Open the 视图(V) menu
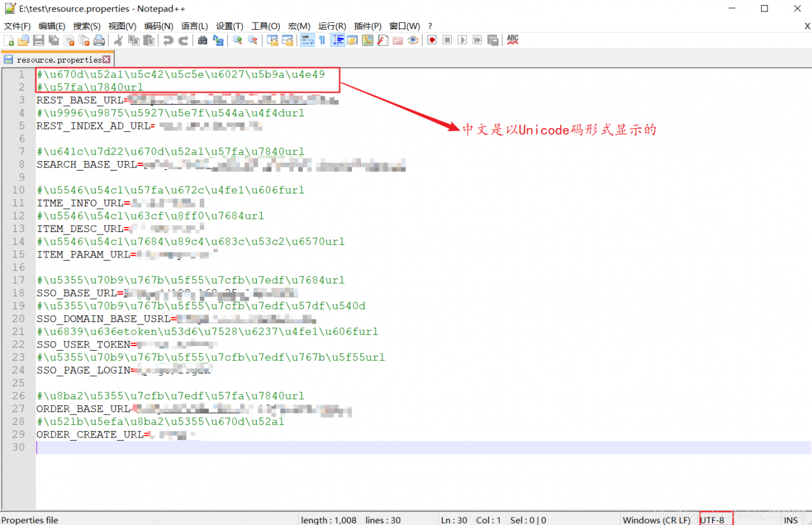The height and width of the screenshot is (525, 812). point(122,26)
